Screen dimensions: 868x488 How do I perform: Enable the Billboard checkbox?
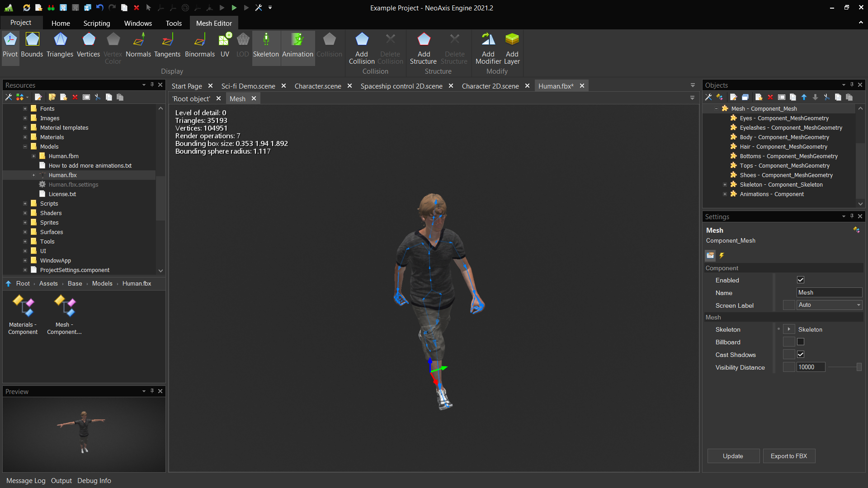[801, 342]
